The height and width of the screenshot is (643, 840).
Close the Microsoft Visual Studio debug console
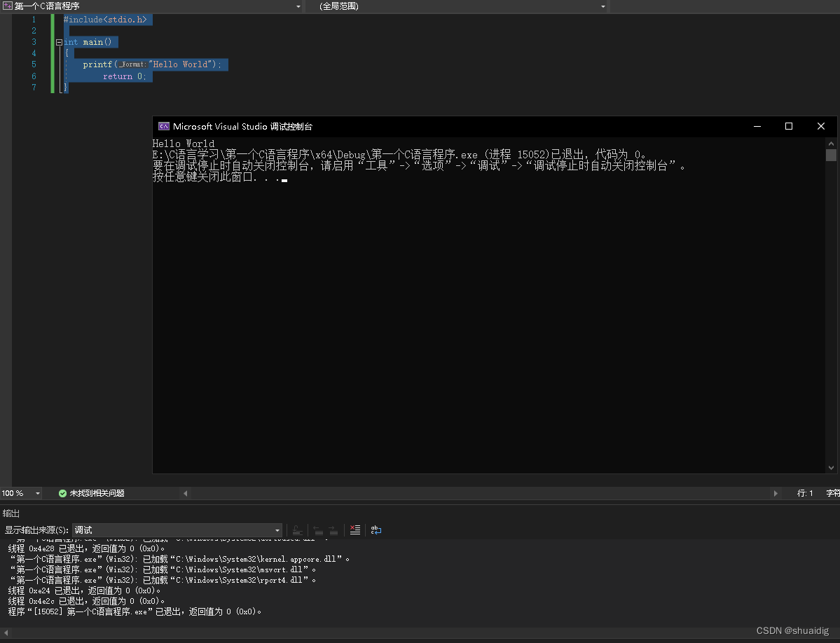click(x=820, y=126)
